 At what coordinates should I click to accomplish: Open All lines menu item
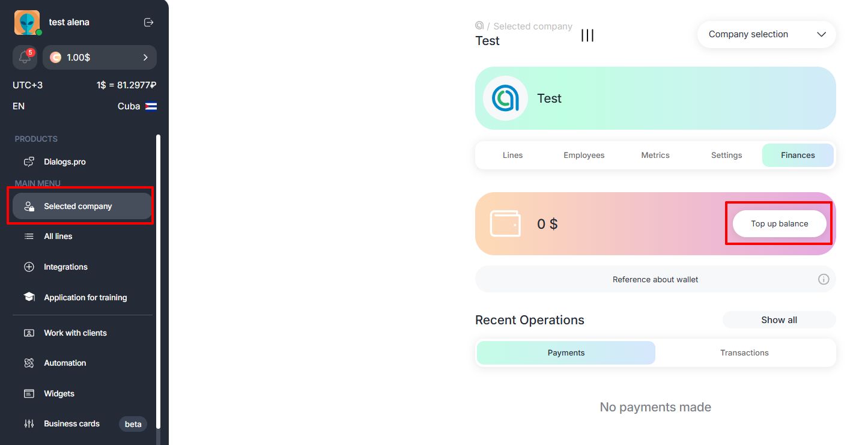58,237
